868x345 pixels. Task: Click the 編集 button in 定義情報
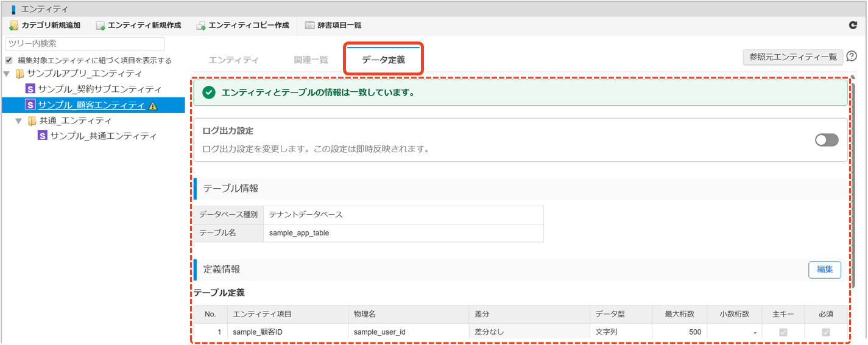coord(825,270)
